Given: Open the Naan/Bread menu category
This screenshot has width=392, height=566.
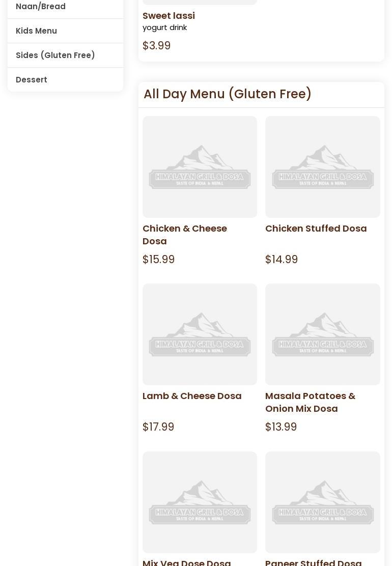Looking at the screenshot, I should (x=41, y=7).
